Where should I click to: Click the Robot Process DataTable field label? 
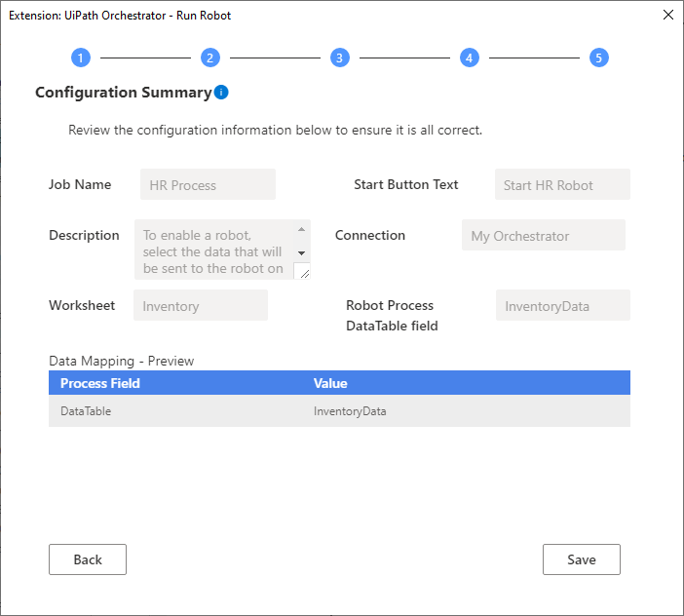pos(392,316)
